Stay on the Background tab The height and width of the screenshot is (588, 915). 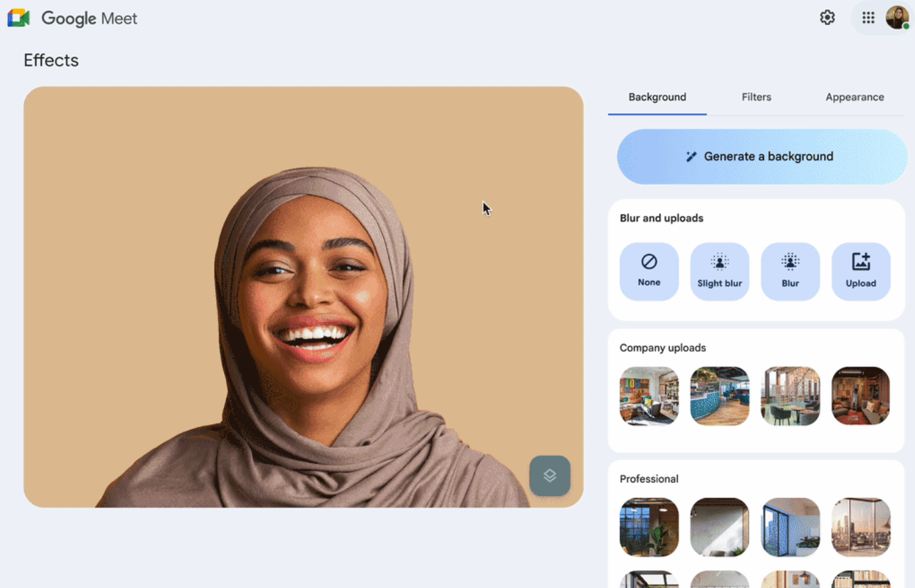(x=657, y=97)
